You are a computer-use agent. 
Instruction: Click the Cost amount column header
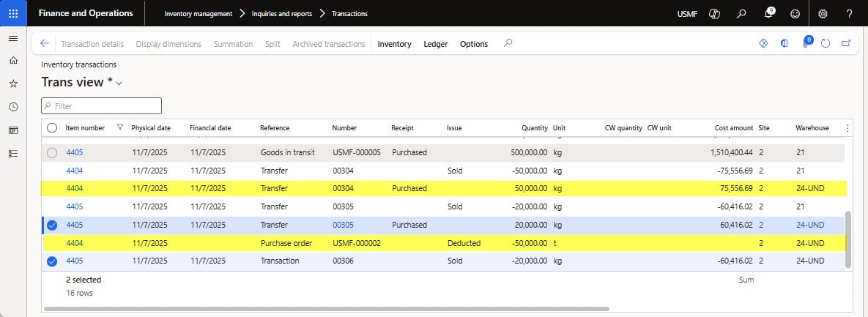[734, 128]
